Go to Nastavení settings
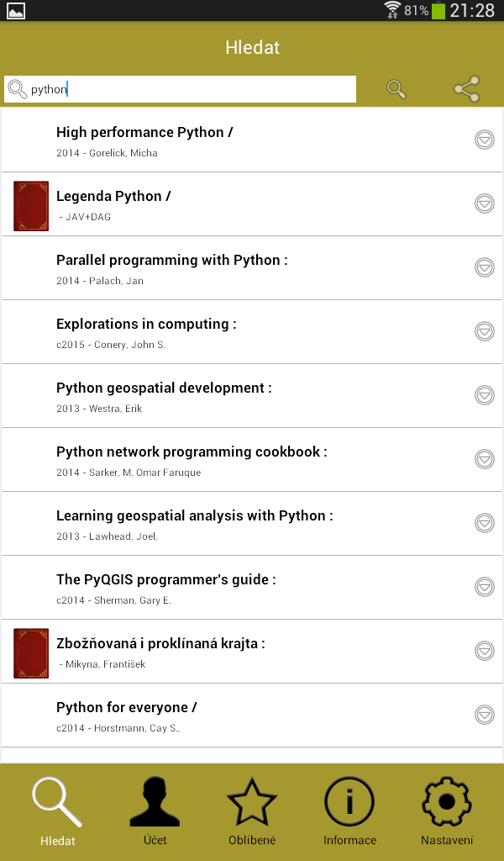Screen dimensions: 504x861 447,811
